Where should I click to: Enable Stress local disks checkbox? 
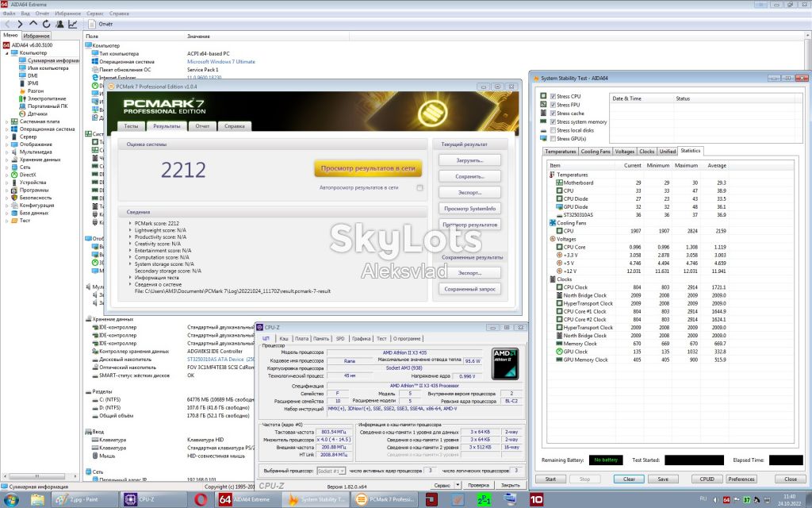(x=553, y=130)
